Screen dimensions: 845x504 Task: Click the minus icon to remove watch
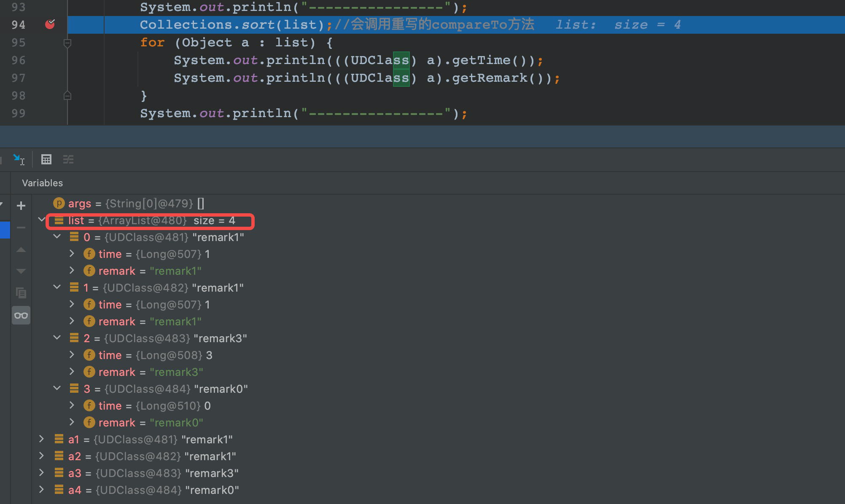click(x=21, y=228)
